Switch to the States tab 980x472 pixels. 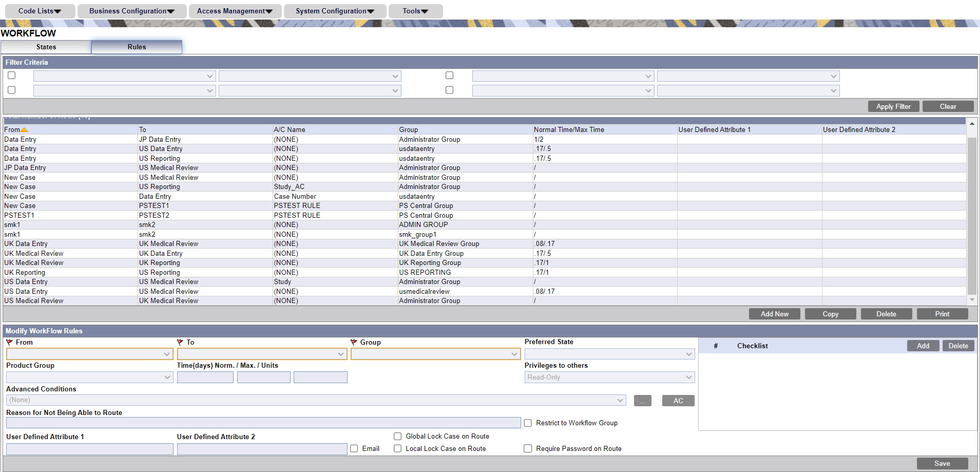coord(46,47)
